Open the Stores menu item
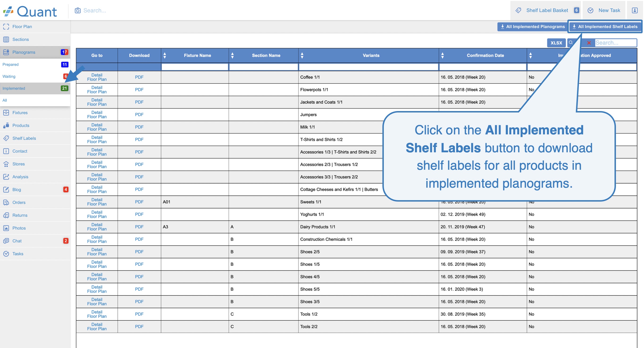Screen dimensions: 644x348 [35, 164]
